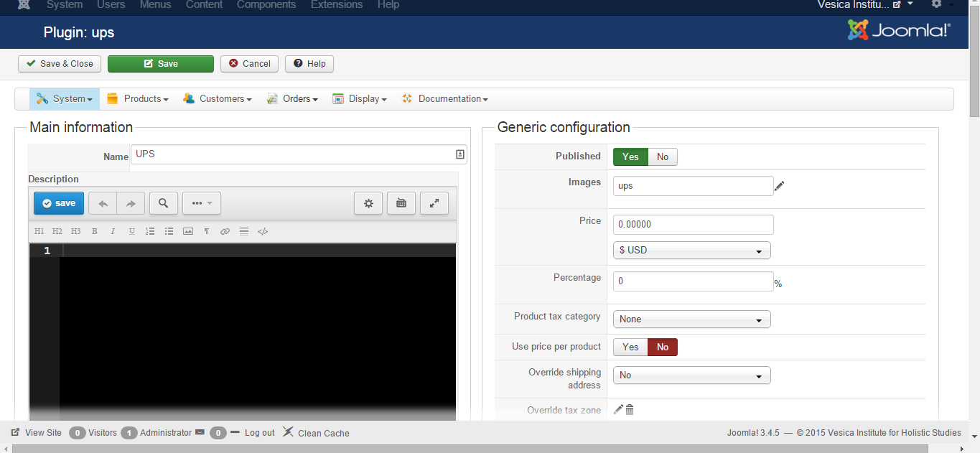Insert code tag via the </> icon
This screenshot has width=980, height=453.
click(x=263, y=231)
